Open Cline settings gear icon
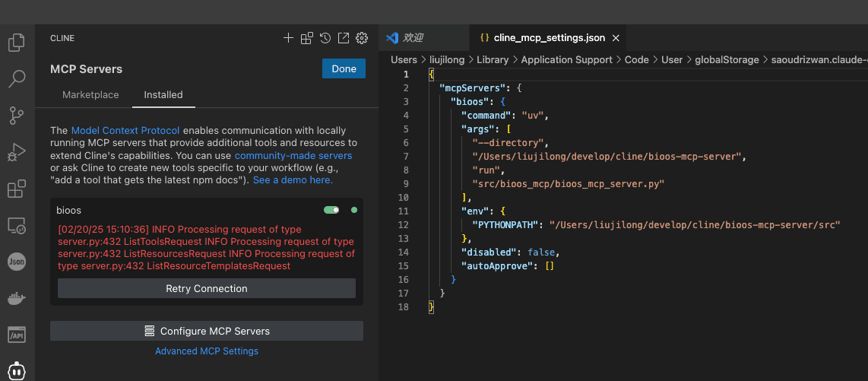 click(362, 38)
